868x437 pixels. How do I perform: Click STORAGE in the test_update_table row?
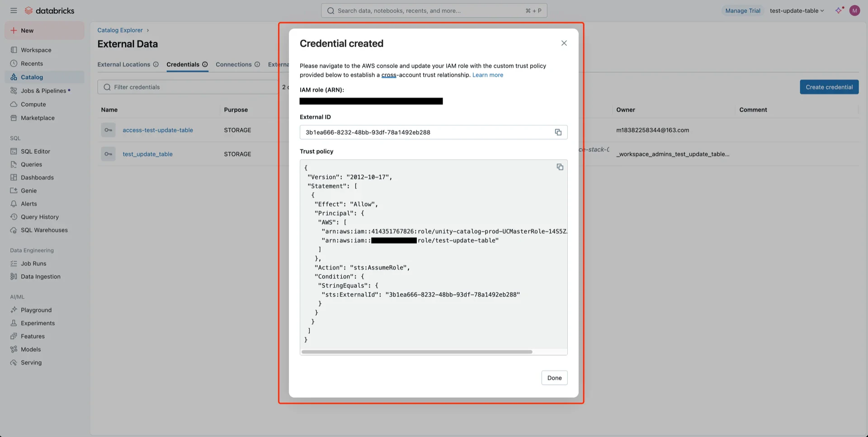[x=237, y=154]
